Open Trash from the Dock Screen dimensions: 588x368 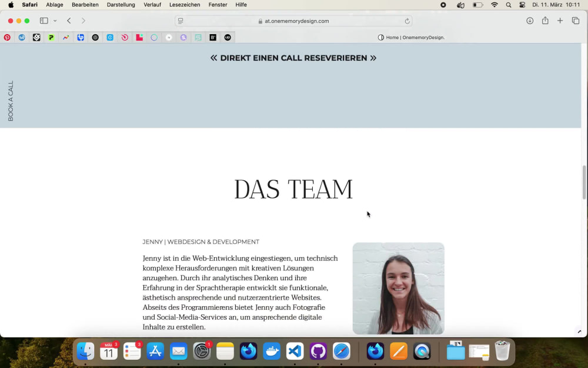[x=502, y=351]
